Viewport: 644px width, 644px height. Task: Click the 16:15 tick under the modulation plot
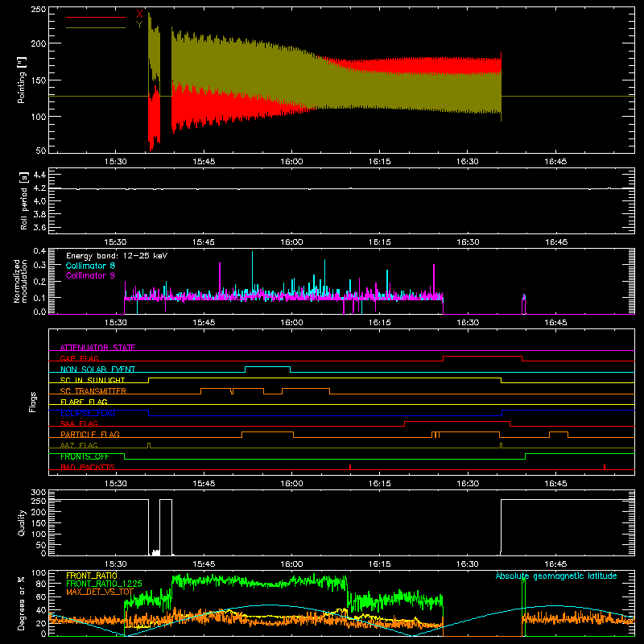(379, 323)
